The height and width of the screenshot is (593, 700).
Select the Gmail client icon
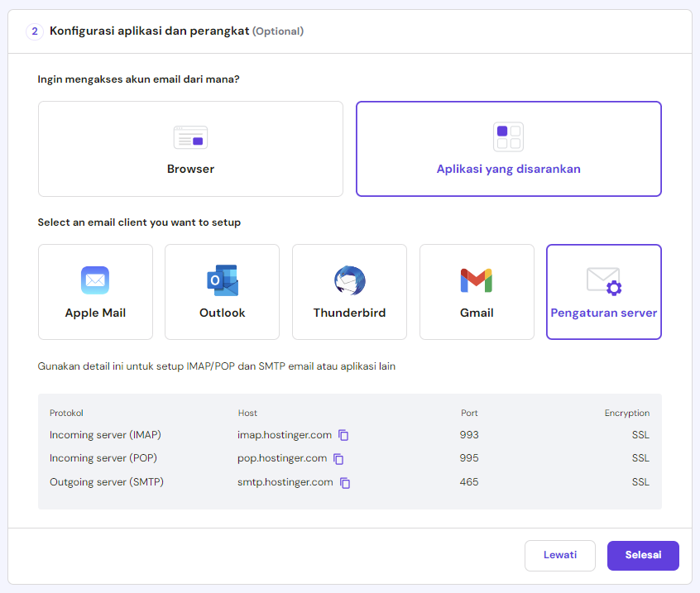click(477, 280)
